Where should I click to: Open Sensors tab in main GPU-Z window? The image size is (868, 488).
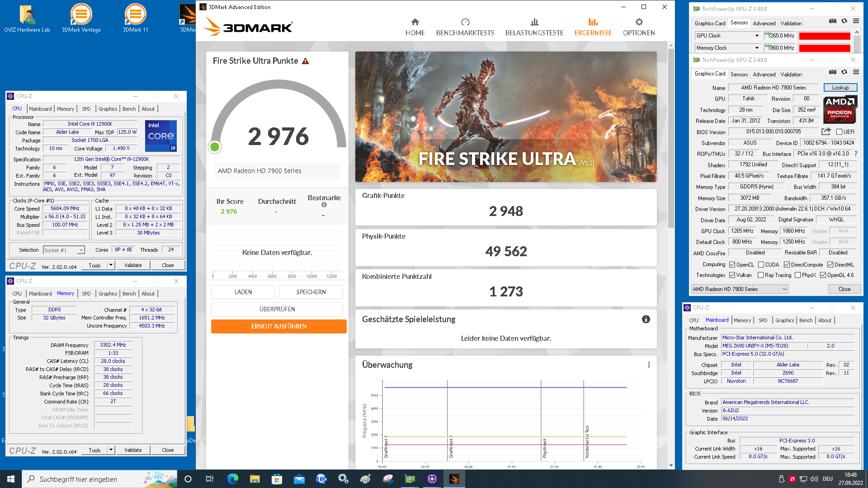739,75
